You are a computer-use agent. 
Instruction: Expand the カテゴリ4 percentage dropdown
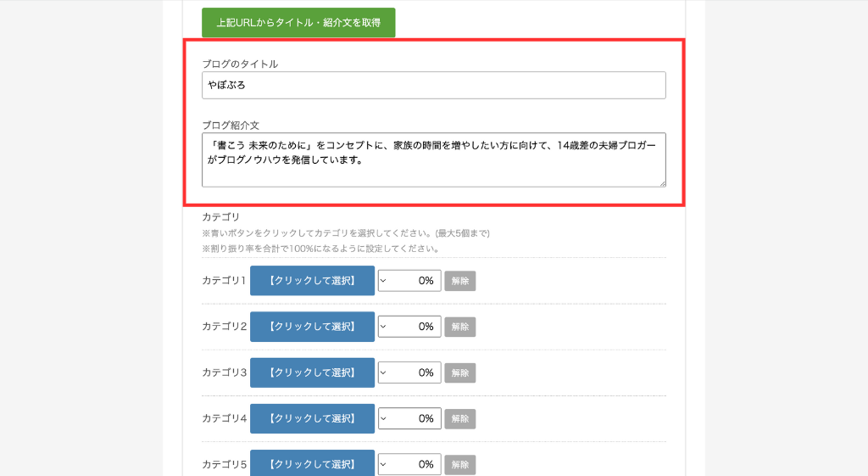coord(409,418)
